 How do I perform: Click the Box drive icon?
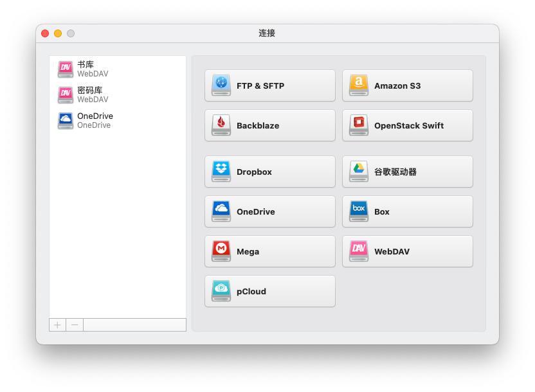[359, 211]
